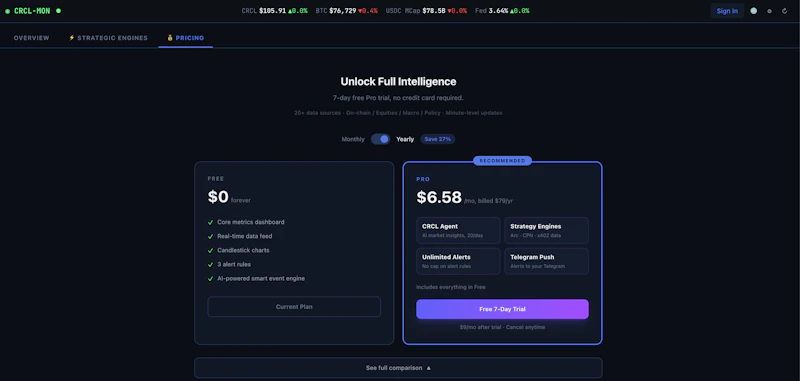Click the Current Plan button
This screenshot has width=800, height=381.
pyautogui.click(x=294, y=307)
